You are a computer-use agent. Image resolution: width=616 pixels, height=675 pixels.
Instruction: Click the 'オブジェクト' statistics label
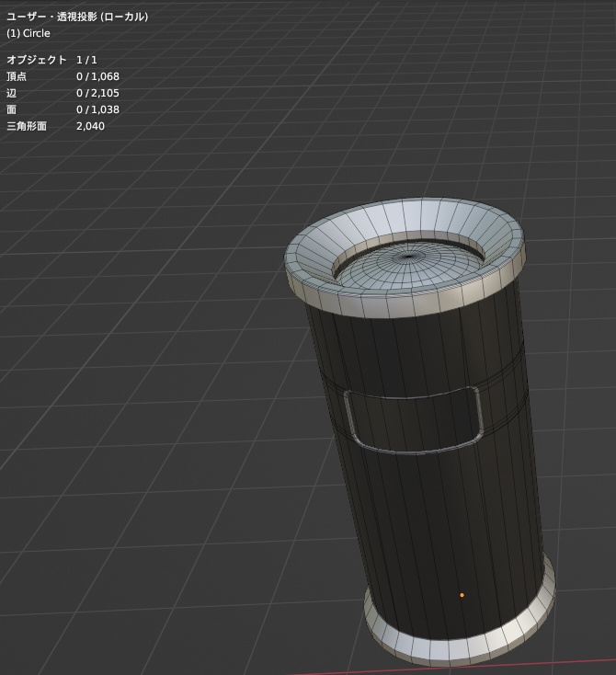point(37,60)
